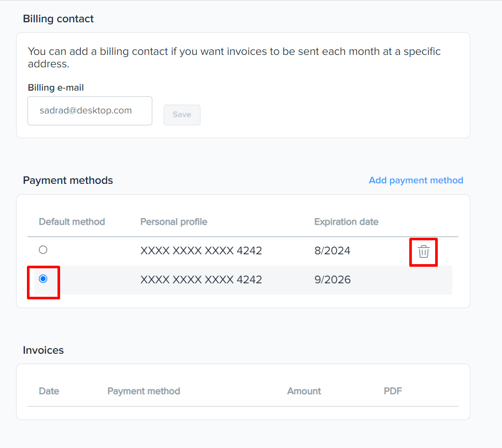Focus the Billing e-mail input field
502x448 pixels.
coord(90,111)
